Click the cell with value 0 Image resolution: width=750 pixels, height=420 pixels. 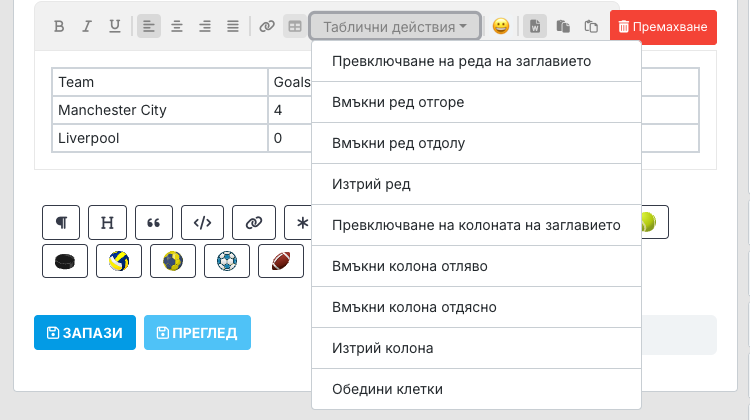[x=290, y=138]
